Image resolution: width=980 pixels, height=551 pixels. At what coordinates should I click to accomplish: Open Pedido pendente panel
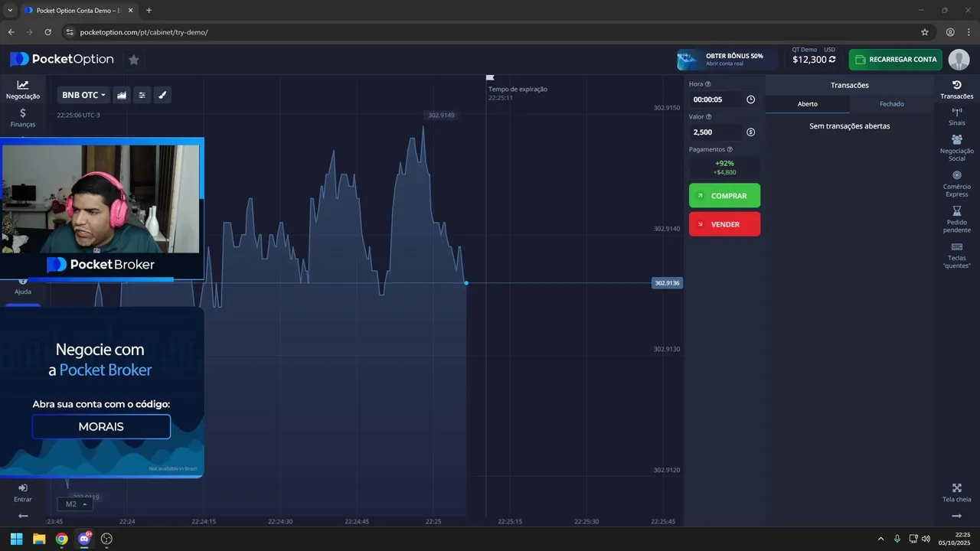pos(956,220)
